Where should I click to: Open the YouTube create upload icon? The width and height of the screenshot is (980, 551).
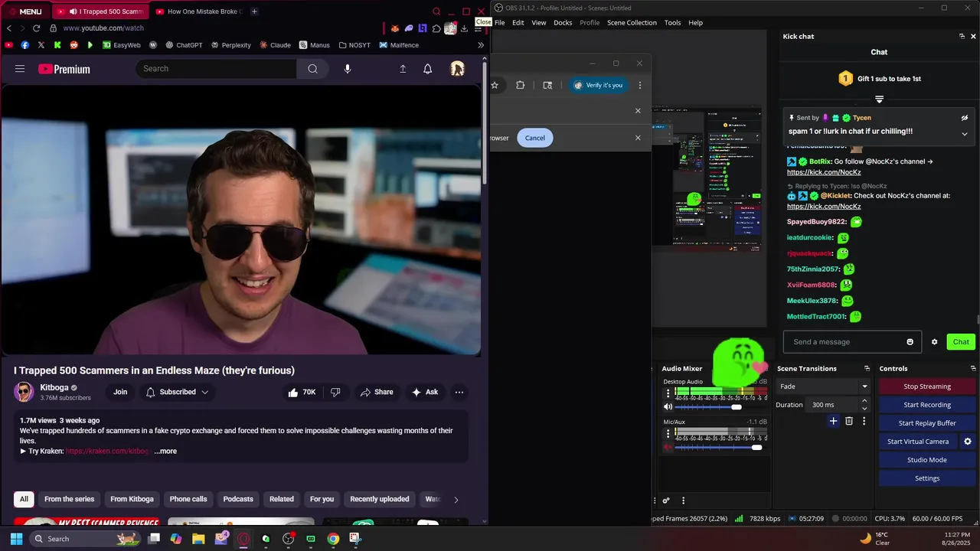pyautogui.click(x=403, y=69)
